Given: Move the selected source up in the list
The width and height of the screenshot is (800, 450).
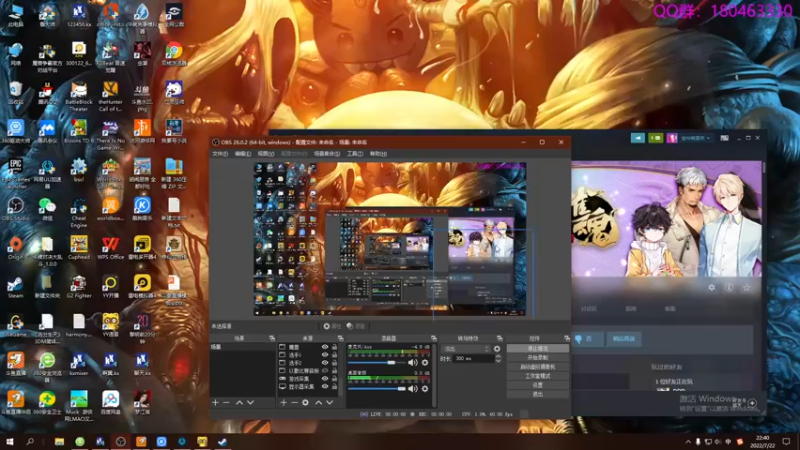Looking at the screenshot, I should coord(318,403).
